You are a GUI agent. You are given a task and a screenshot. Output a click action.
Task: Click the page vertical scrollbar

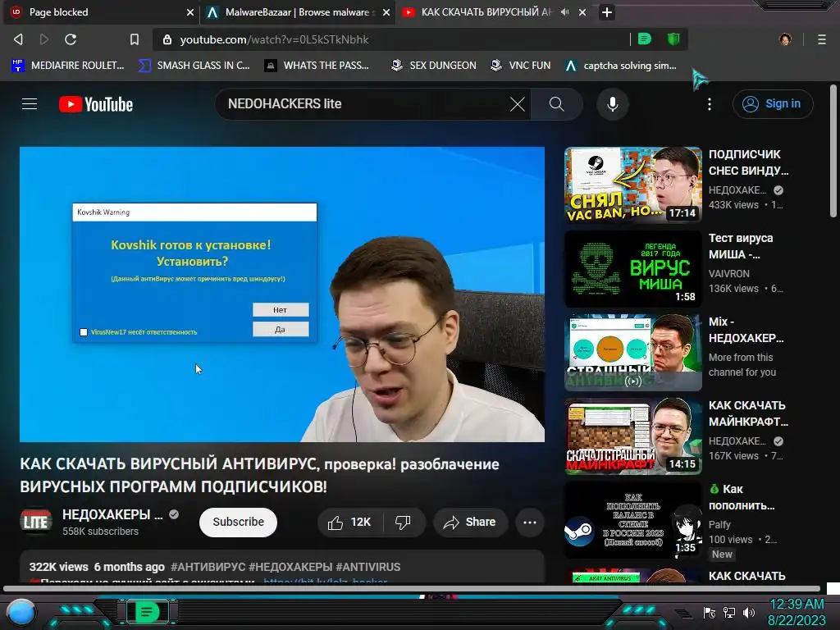click(x=833, y=151)
